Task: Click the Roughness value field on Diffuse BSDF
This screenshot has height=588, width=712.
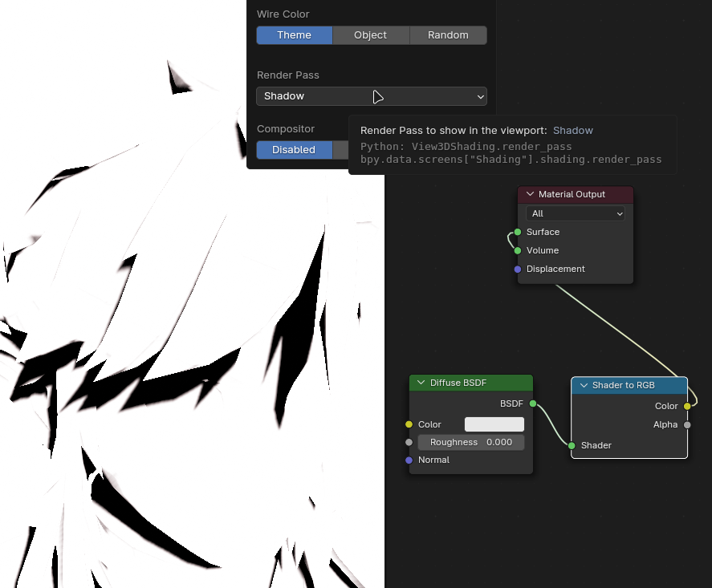Action: [x=470, y=442]
